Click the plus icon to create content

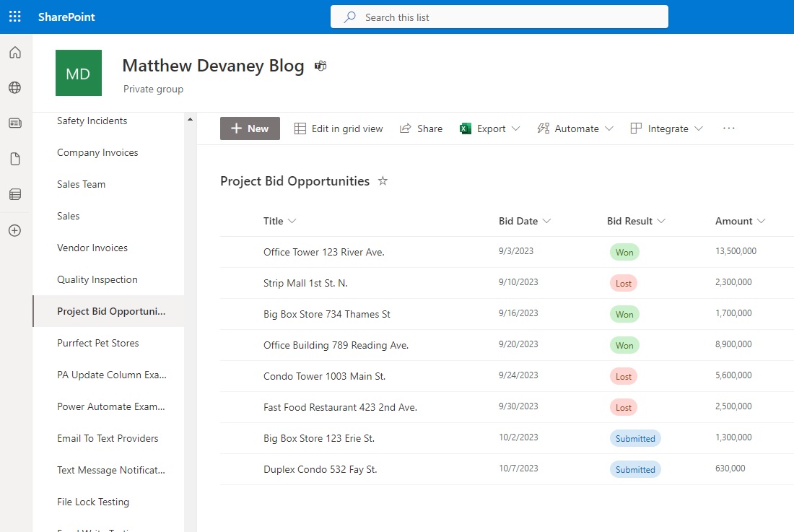14,230
